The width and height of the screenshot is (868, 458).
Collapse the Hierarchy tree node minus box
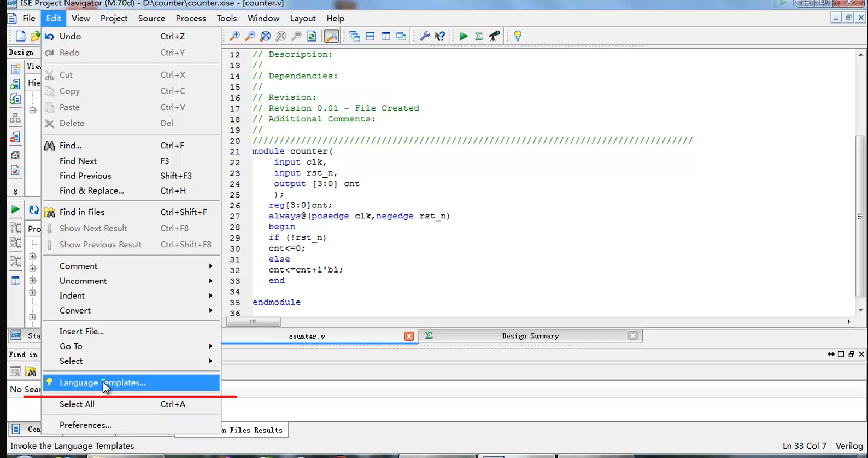click(32, 110)
